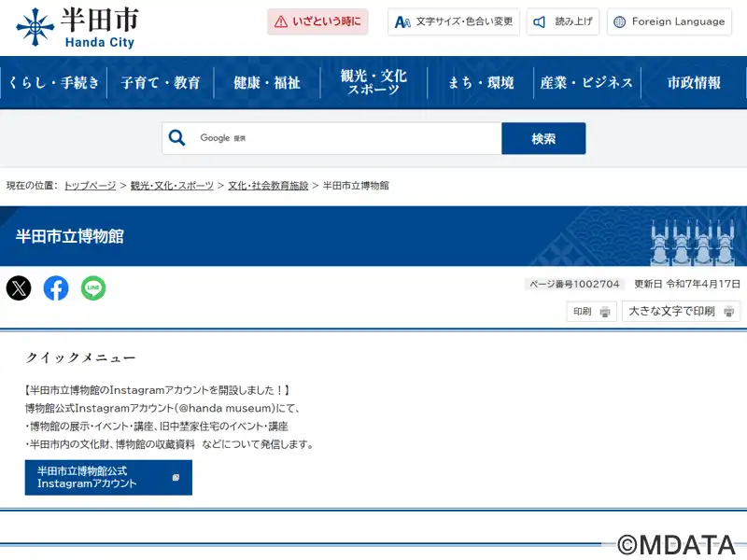Click the クイックメニュー heading
The width and height of the screenshot is (747, 560).
(80, 357)
